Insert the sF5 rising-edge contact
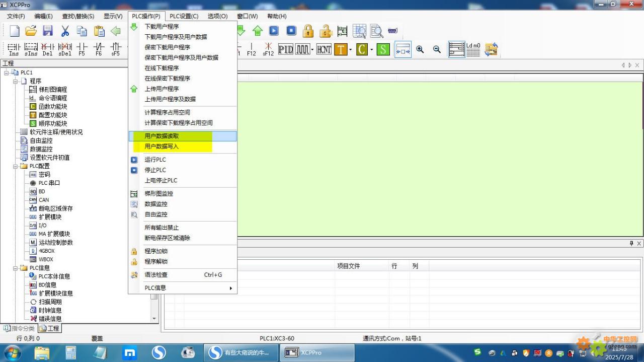Screen dimensions: 644x362 [116, 49]
